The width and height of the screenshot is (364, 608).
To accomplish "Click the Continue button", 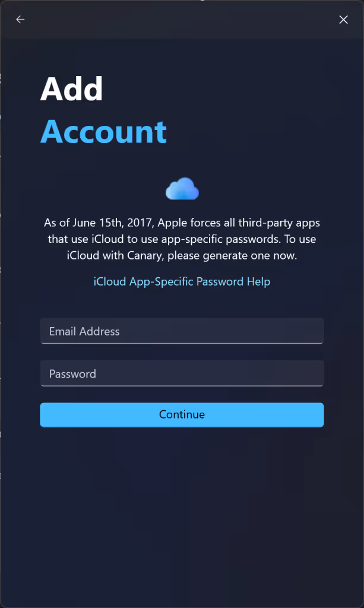I will (x=182, y=414).
